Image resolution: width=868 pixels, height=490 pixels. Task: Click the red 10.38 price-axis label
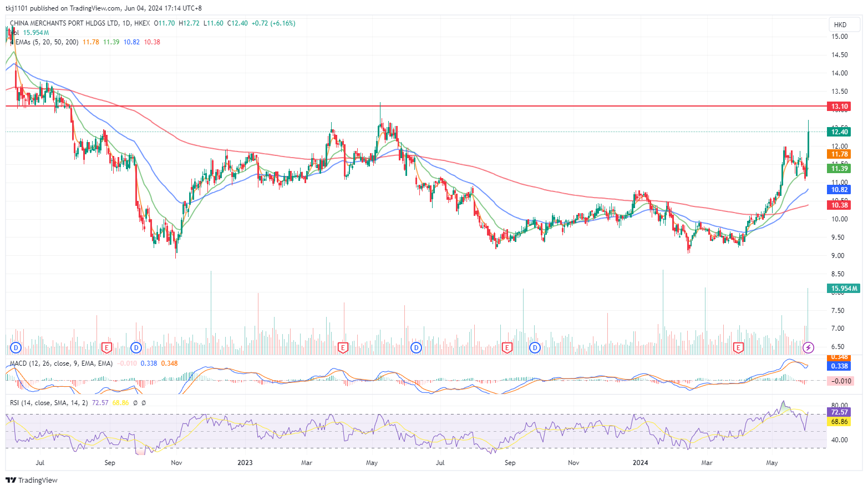click(x=839, y=205)
